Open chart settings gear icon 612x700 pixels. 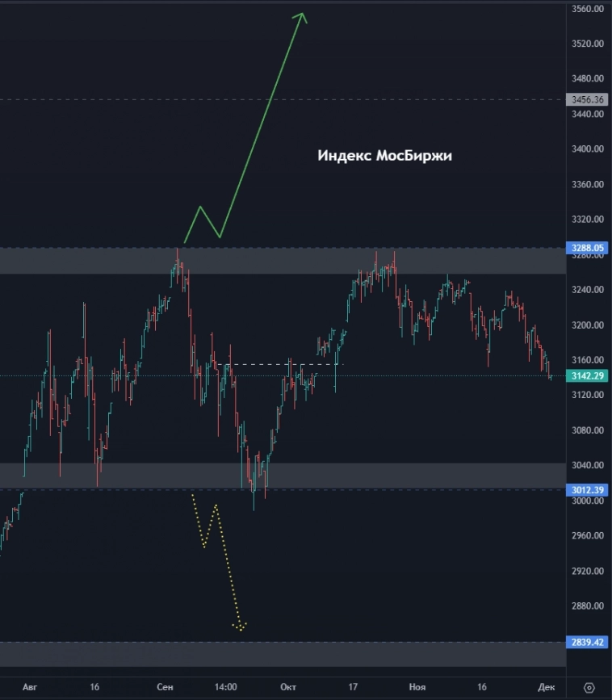point(588,687)
